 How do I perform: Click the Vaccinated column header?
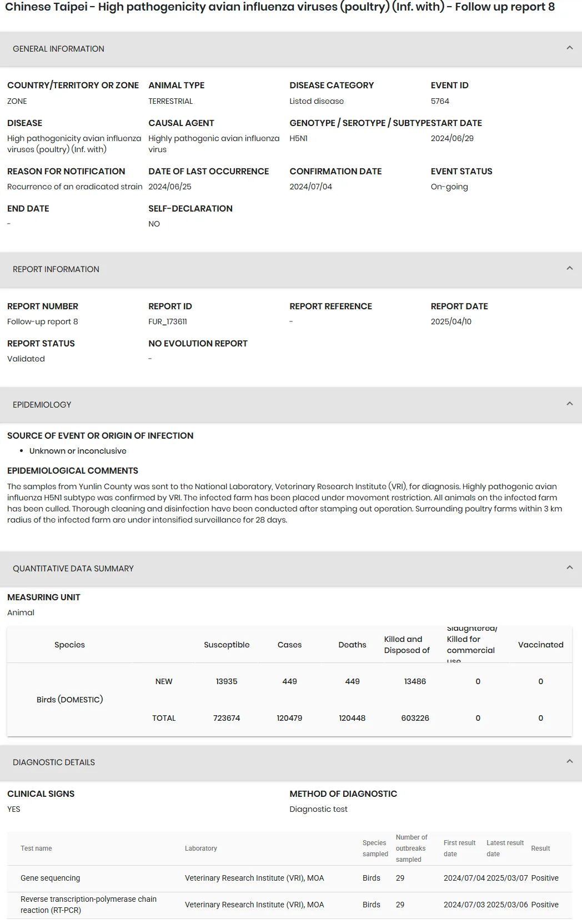[x=540, y=645]
